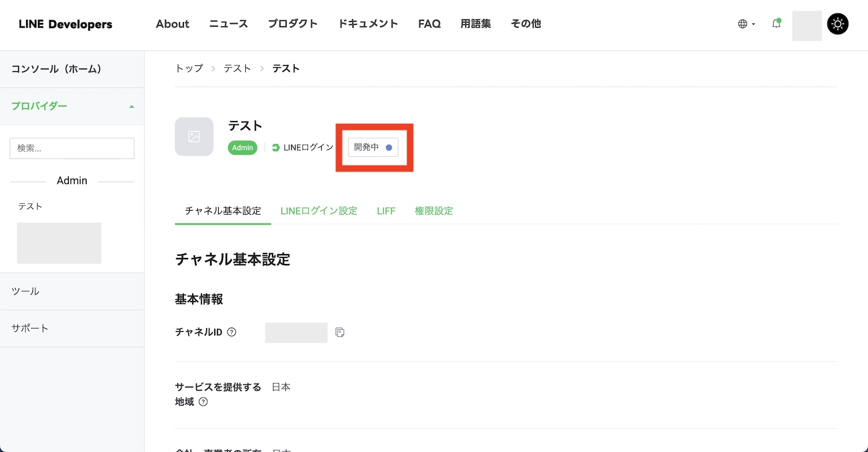Click the 開発中 status button
The image size is (868, 452).
(373, 148)
